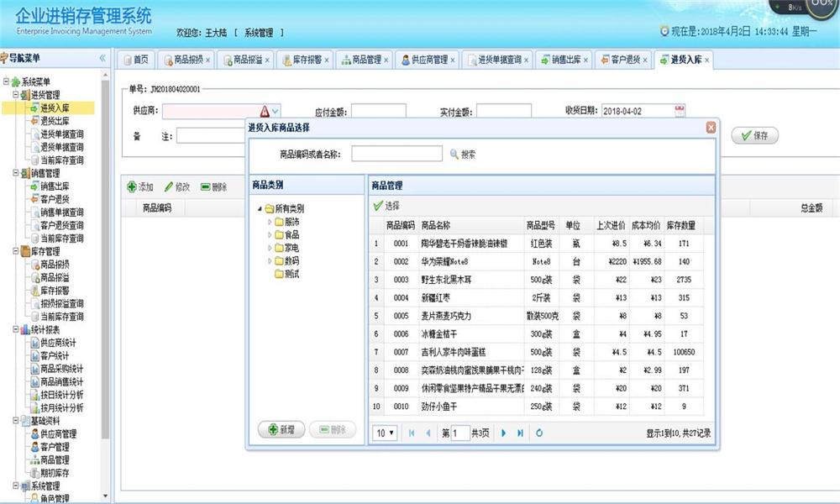
Task: Open 客户统计 in navigation tree
Action: [50, 355]
